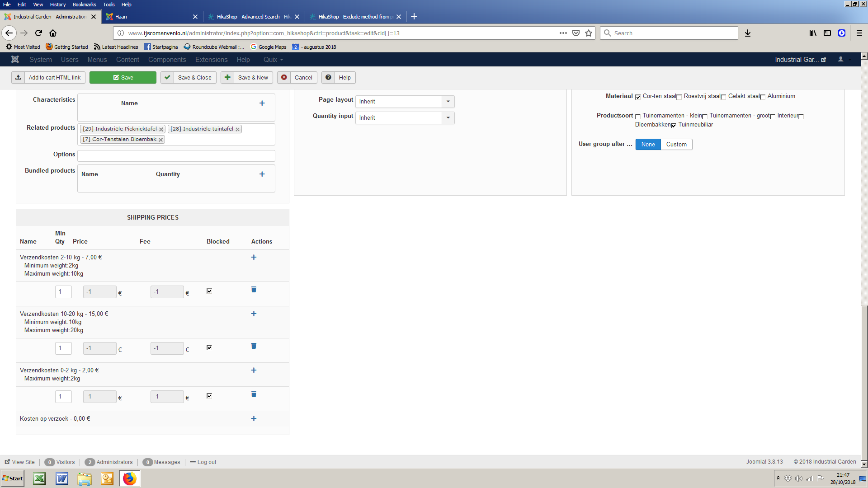Add price for Verzendkosten 10-20 kg
Screen dimensions: 868x488
pos(254,314)
